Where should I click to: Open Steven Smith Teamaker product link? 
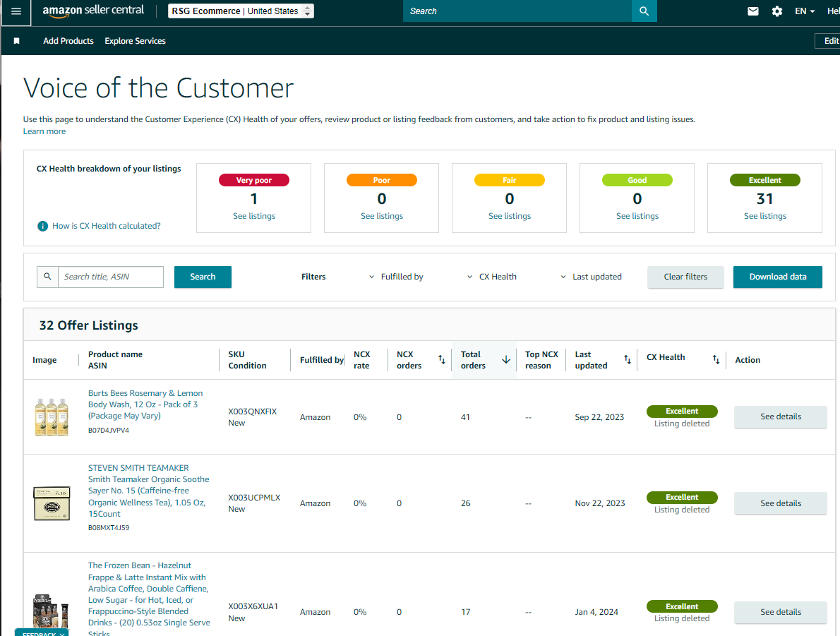tap(148, 491)
